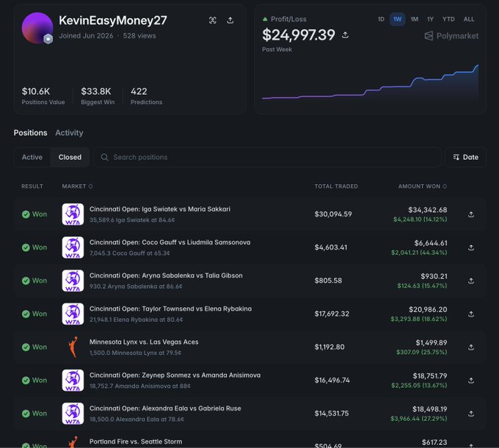Viewport: 499px width, 448px height.
Task: Share the Sonmez vs Anisimova position
Action: click(471, 381)
